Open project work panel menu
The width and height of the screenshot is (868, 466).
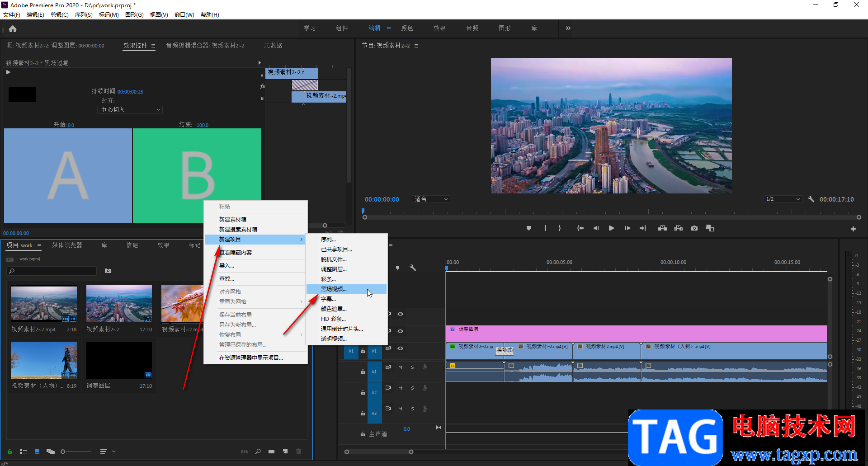(x=39, y=245)
